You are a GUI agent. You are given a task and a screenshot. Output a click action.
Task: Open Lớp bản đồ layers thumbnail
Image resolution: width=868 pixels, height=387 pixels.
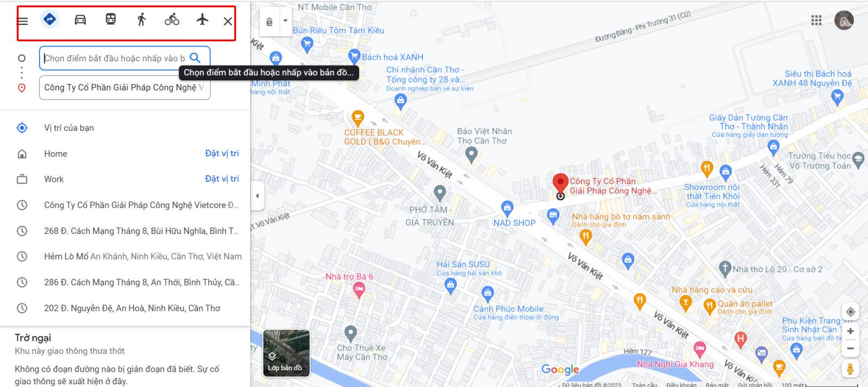(x=286, y=353)
